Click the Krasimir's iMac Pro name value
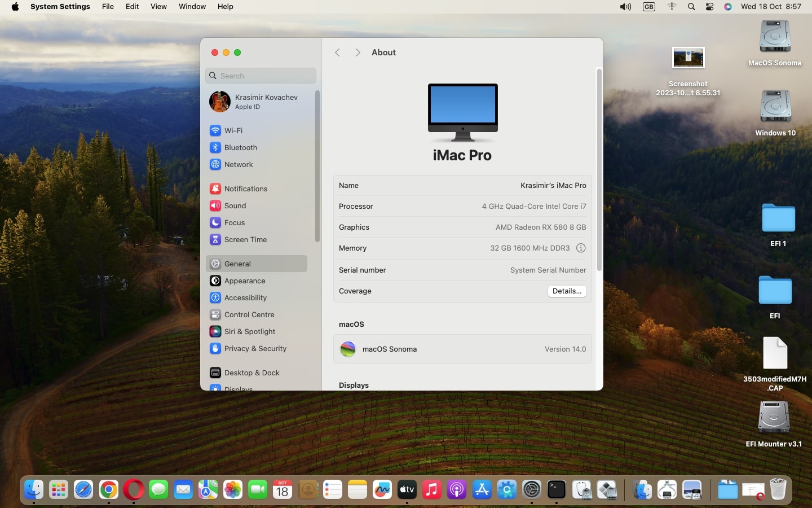The height and width of the screenshot is (508, 812). (x=553, y=185)
